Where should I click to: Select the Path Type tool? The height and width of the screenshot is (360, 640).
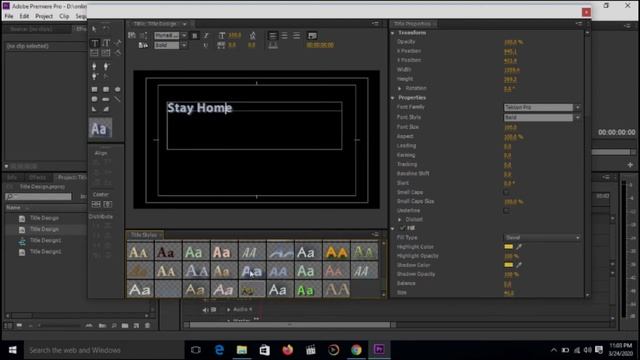(118, 43)
